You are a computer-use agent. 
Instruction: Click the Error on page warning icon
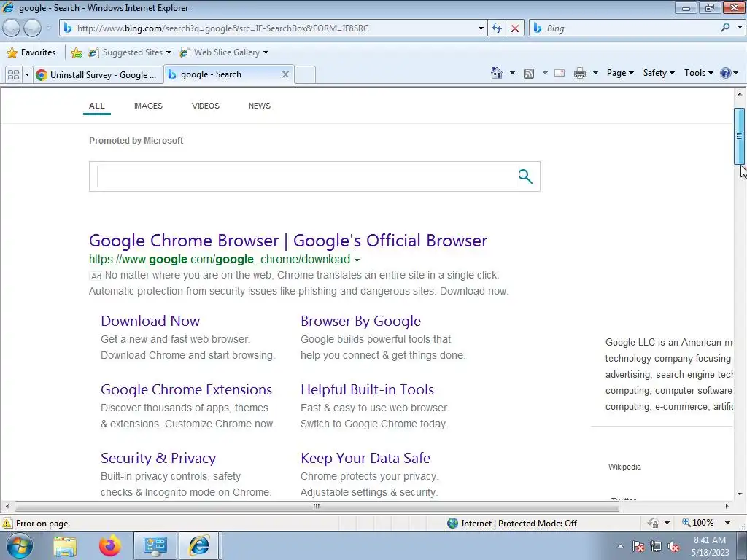pyautogui.click(x=7, y=523)
